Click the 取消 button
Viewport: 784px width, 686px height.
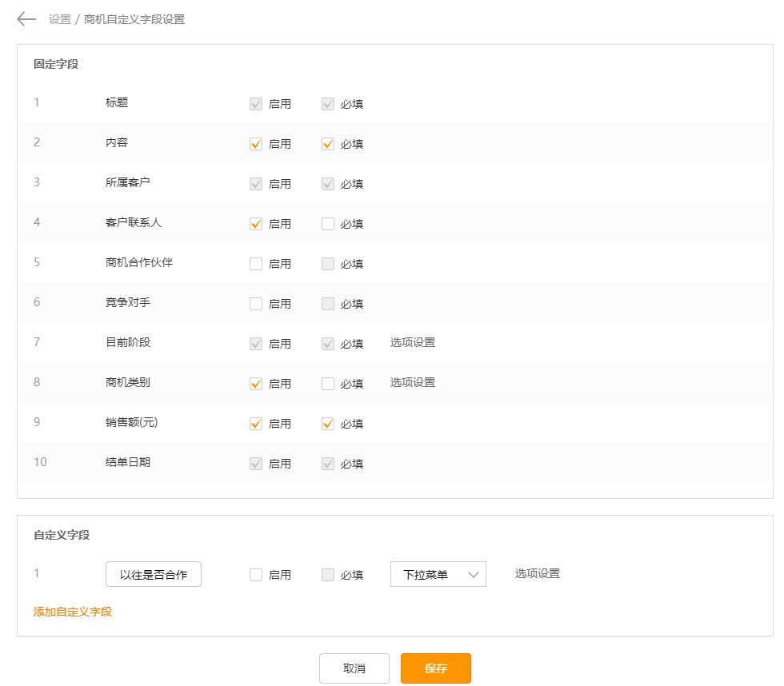click(354, 668)
